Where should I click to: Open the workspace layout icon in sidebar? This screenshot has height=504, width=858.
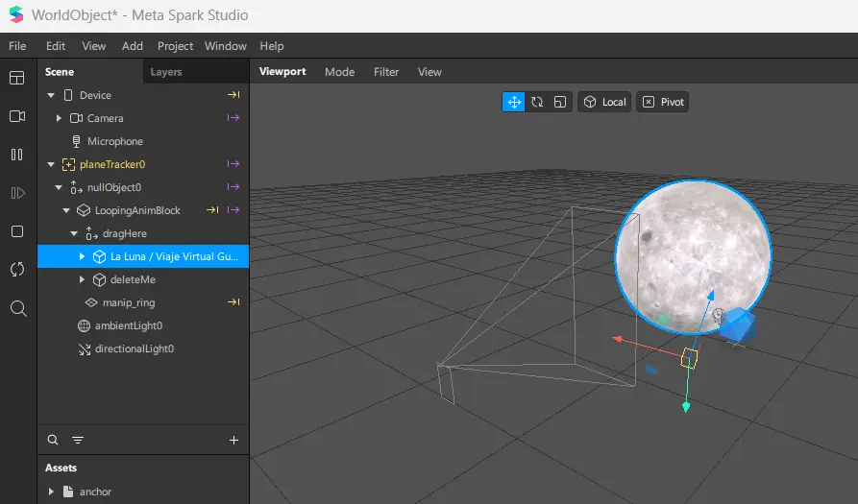[x=17, y=78]
